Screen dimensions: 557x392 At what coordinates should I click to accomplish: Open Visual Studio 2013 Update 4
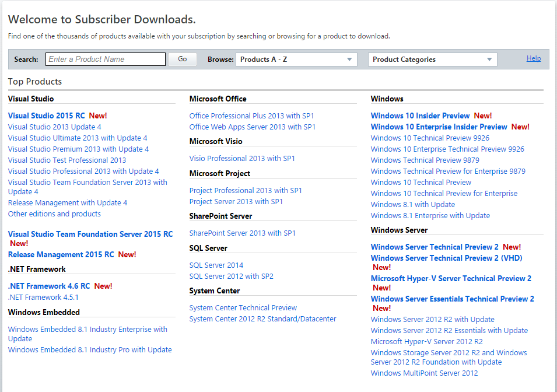[55, 127]
